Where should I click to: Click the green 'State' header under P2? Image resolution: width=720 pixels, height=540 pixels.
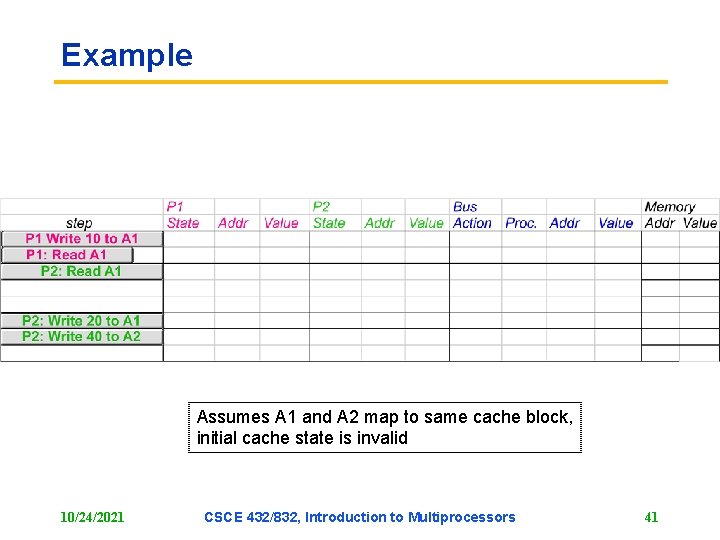(x=329, y=223)
